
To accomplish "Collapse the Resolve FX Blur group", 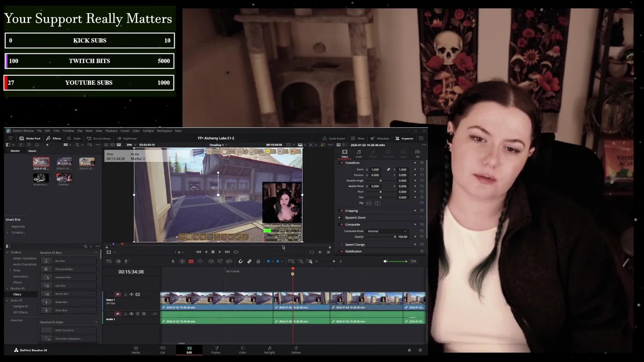I will (x=96, y=252).
